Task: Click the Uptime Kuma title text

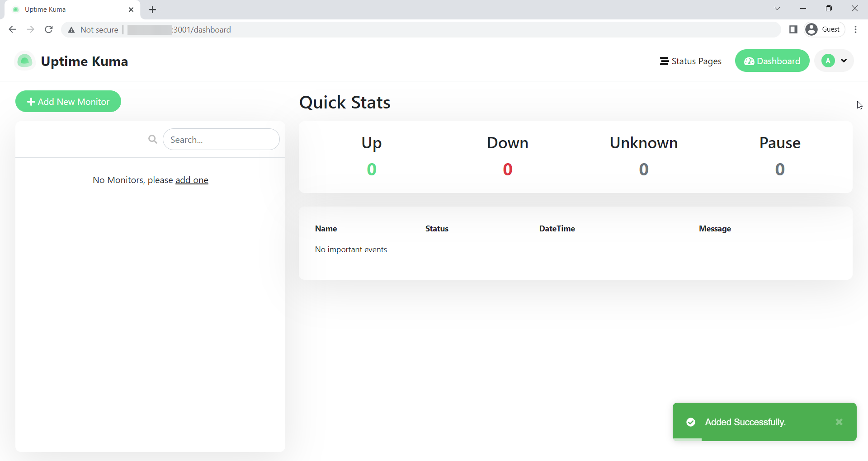Action: [x=85, y=61]
